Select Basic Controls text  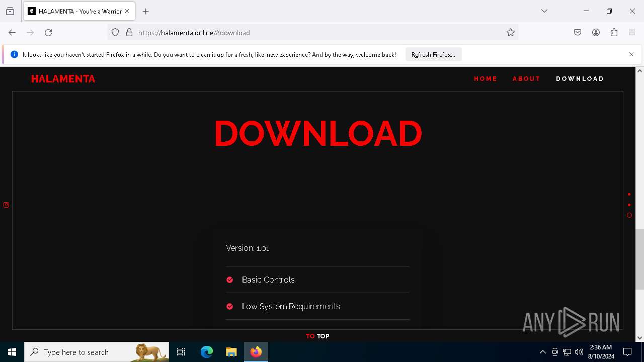[x=268, y=280]
